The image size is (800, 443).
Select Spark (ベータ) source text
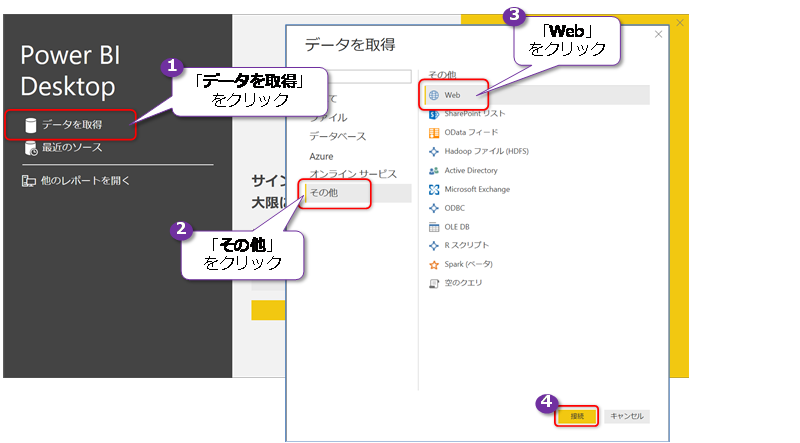pos(468,264)
